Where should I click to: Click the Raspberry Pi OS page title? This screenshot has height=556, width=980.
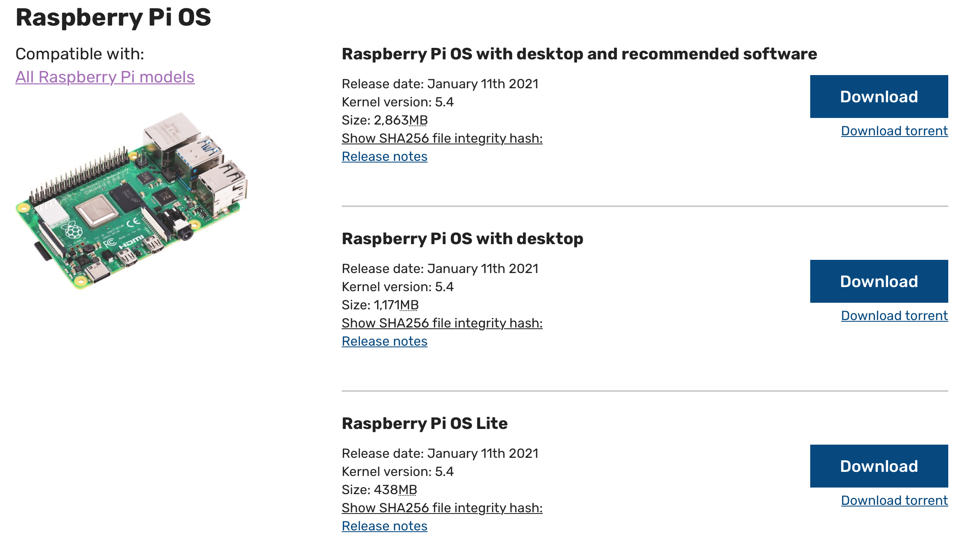click(x=113, y=17)
